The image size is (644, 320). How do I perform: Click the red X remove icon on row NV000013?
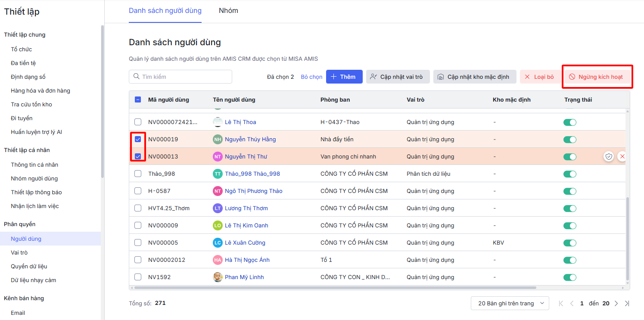(622, 156)
